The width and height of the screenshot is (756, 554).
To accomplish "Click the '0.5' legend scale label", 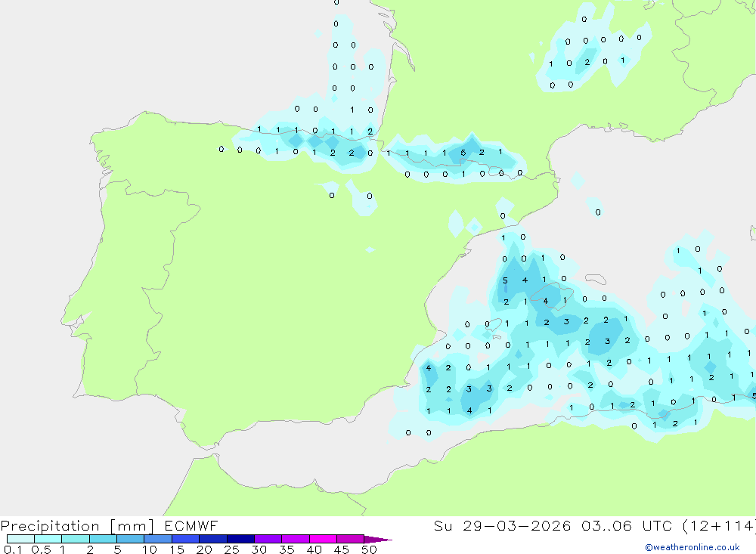I will [41, 549].
